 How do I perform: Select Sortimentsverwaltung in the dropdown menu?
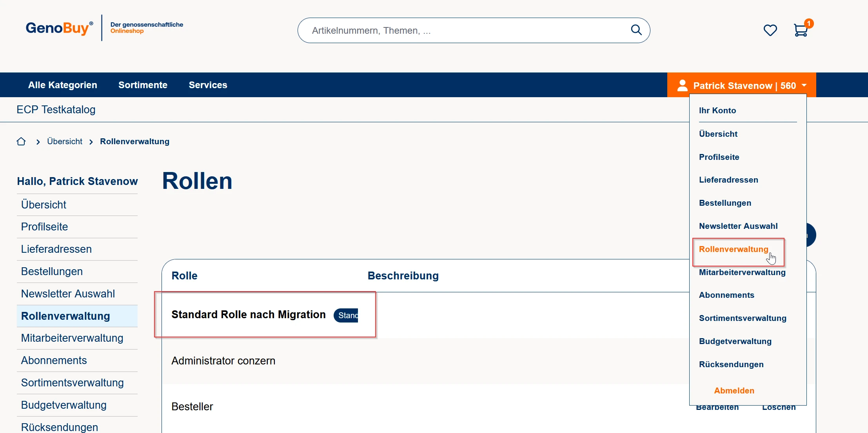click(743, 318)
